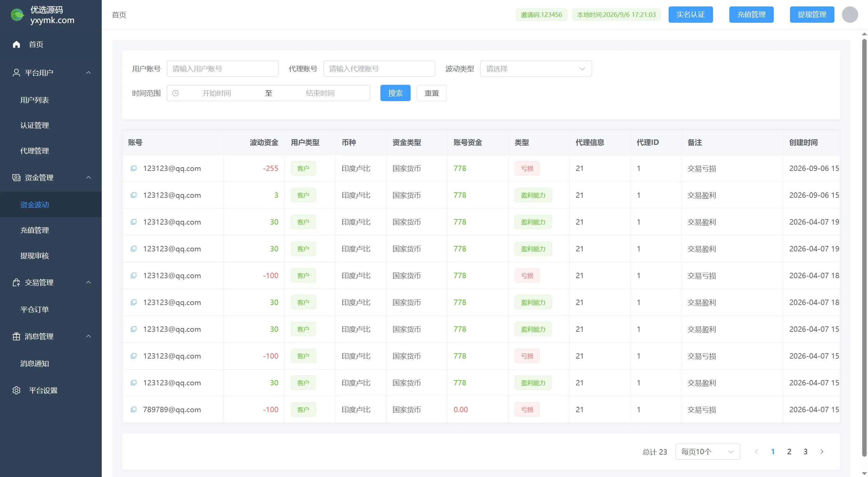Screen dimensions: 868x477
Task: Click the 重置 button
Action: pyautogui.click(x=432, y=93)
